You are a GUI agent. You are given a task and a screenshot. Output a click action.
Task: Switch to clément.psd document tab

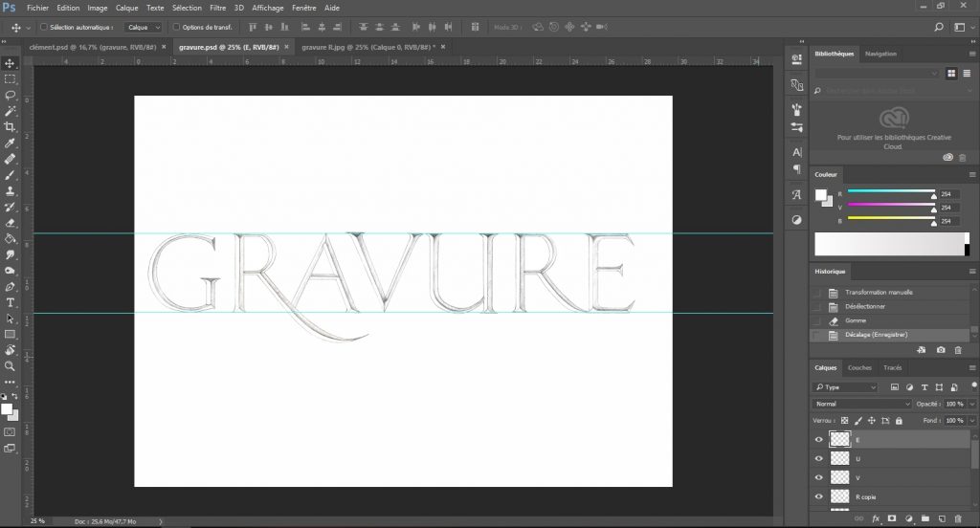coord(93,47)
